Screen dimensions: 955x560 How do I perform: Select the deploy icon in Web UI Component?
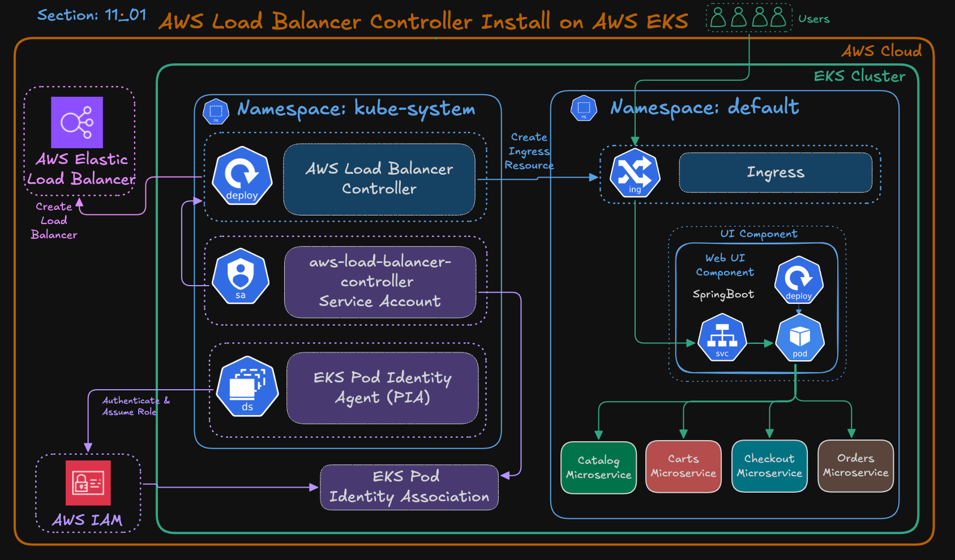pyautogui.click(x=799, y=279)
